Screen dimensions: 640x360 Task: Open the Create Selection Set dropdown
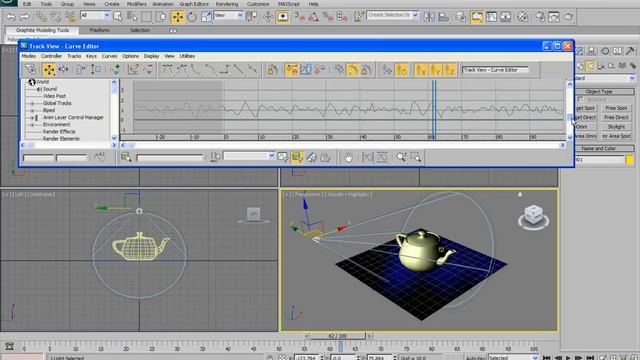click(x=415, y=16)
